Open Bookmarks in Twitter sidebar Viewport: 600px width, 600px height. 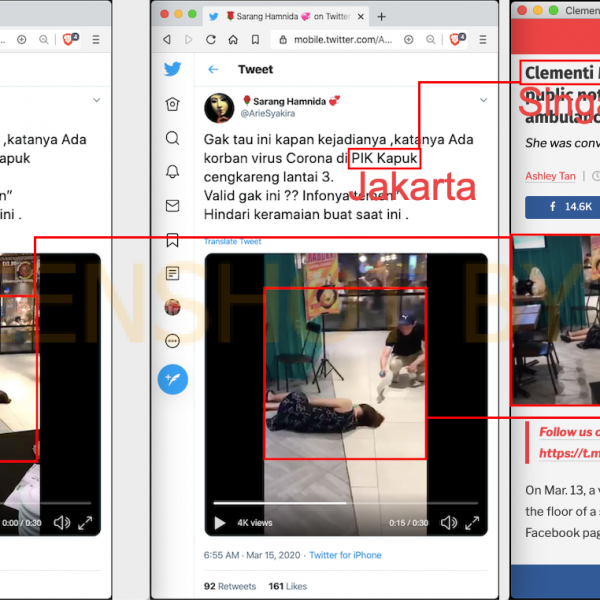point(172,240)
